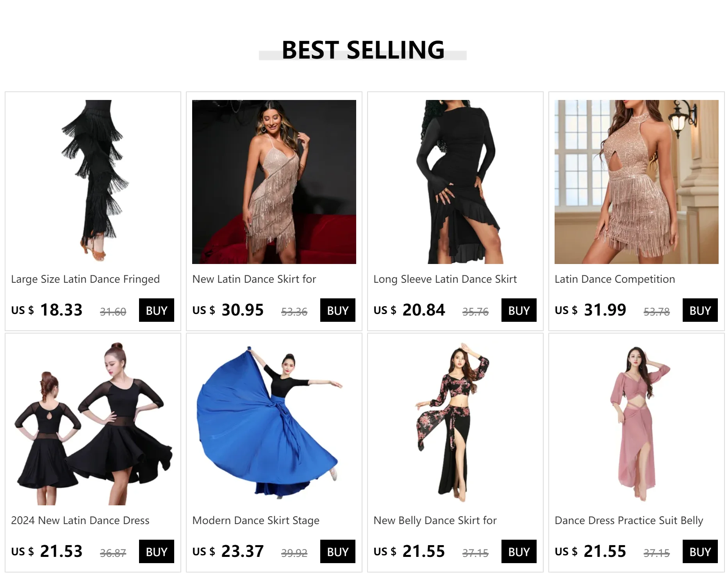View the pink belly dance suit photo
This screenshot has width=728, height=585.
pyautogui.click(x=637, y=423)
